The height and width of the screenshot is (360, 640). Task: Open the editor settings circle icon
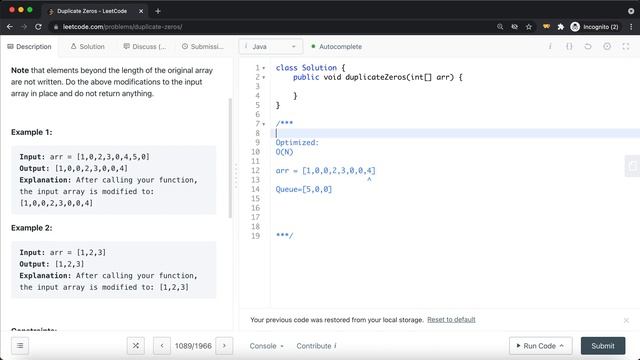607,47
